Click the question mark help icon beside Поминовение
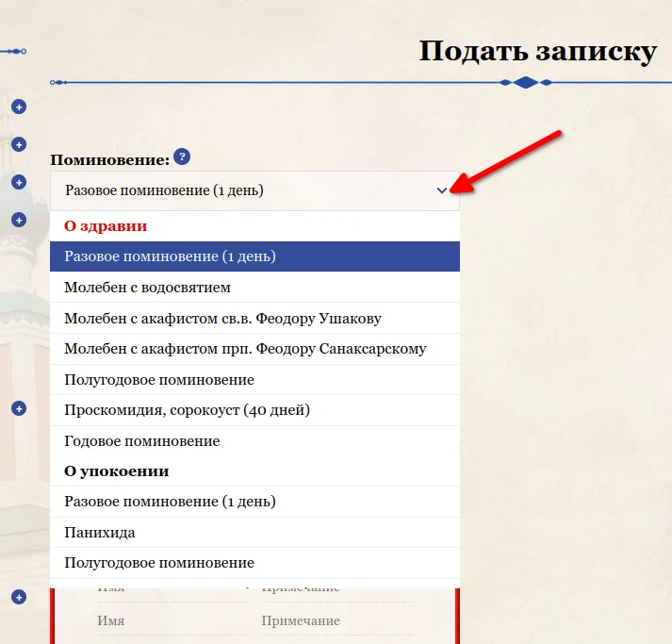672x644 pixels. [182, 157]
